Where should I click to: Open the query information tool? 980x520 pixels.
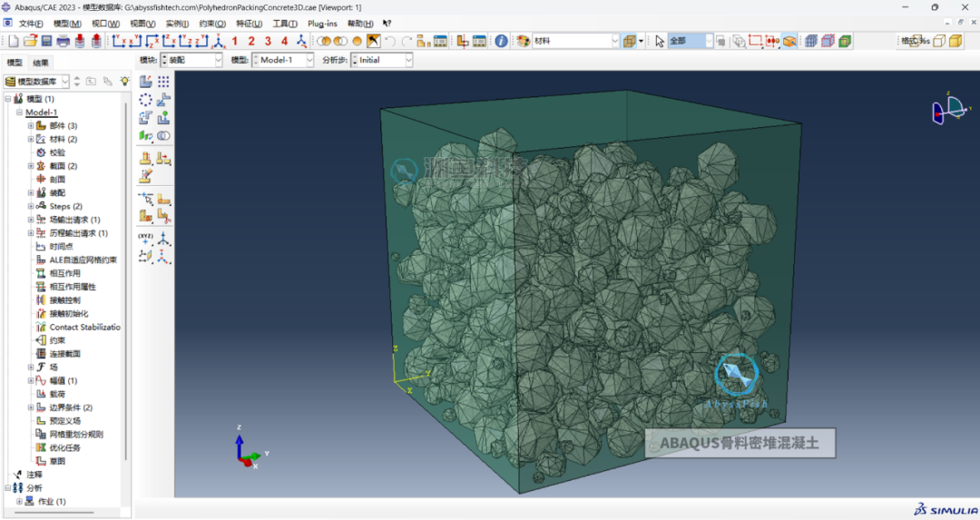coord(501,41)
